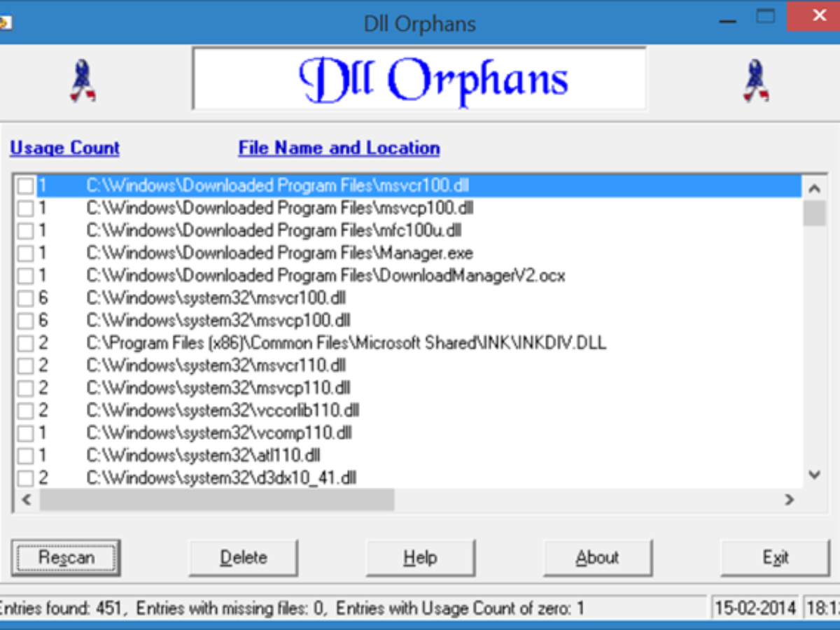
Task: Click the highlighted Downloaded Program Files\msvcr100.dll row
Action: pos(419,185)
